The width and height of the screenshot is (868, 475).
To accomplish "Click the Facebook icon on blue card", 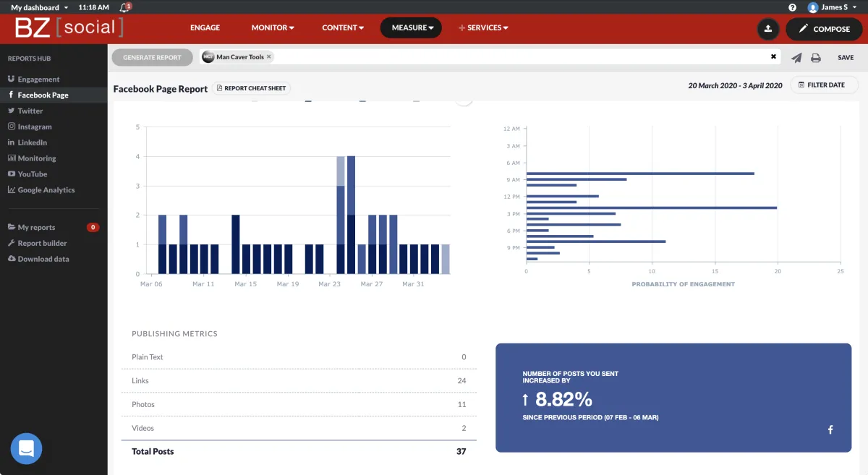I will [x=830, y=430].
